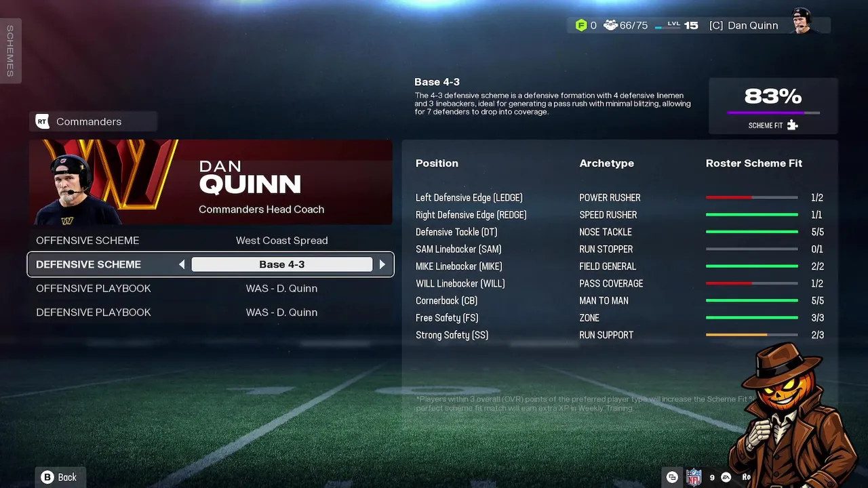Click the Offensive Playbook WAS - D. Quinn value
868x488 pixels.
click(x=282, y=288)
